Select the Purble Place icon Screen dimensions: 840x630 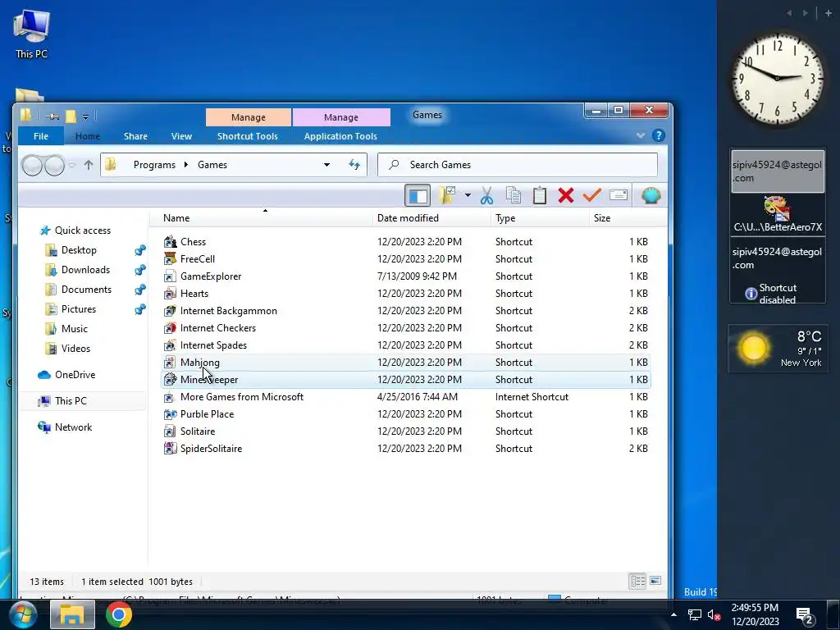(170, 414)
